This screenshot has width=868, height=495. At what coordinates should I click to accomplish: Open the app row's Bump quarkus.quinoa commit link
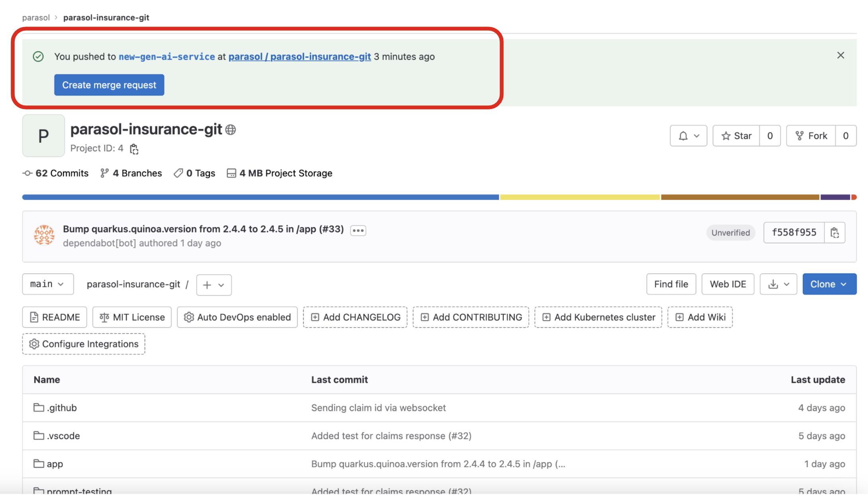click(438, 464)
